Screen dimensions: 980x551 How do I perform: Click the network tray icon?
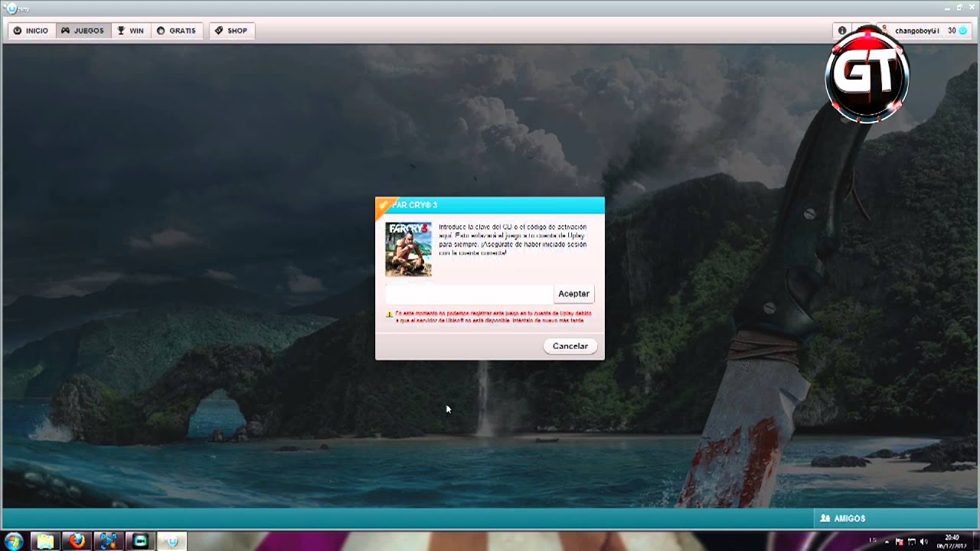tap(912, 541)
